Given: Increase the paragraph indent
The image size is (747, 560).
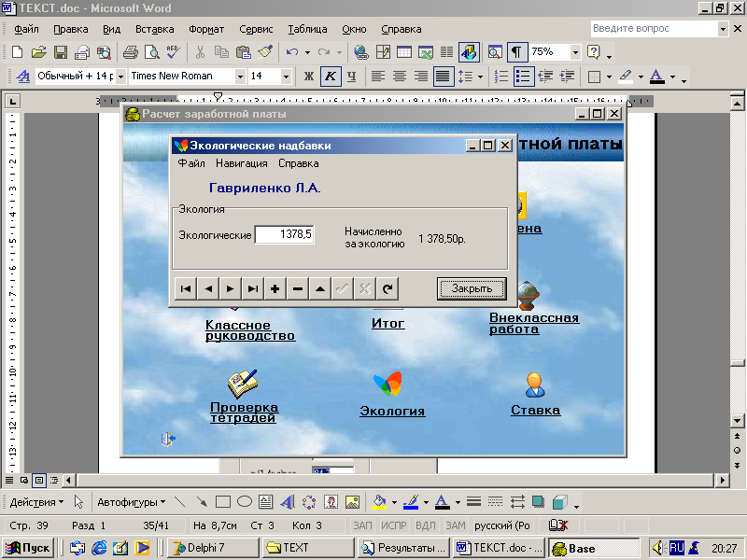Looking at the screenshot, I should (x=567, y=77).
